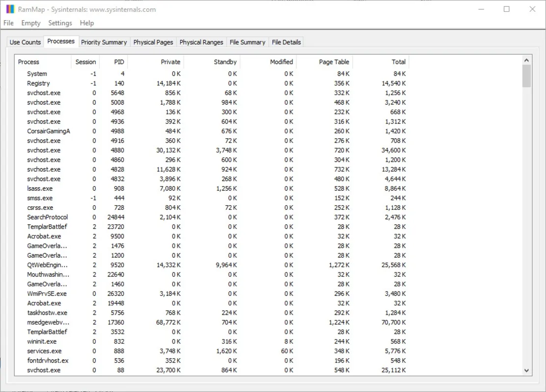Select TemplarBattlef with PID 23720
Image resolution: width=546 pixels, height=392 pixels.
[x=212, y=227]
